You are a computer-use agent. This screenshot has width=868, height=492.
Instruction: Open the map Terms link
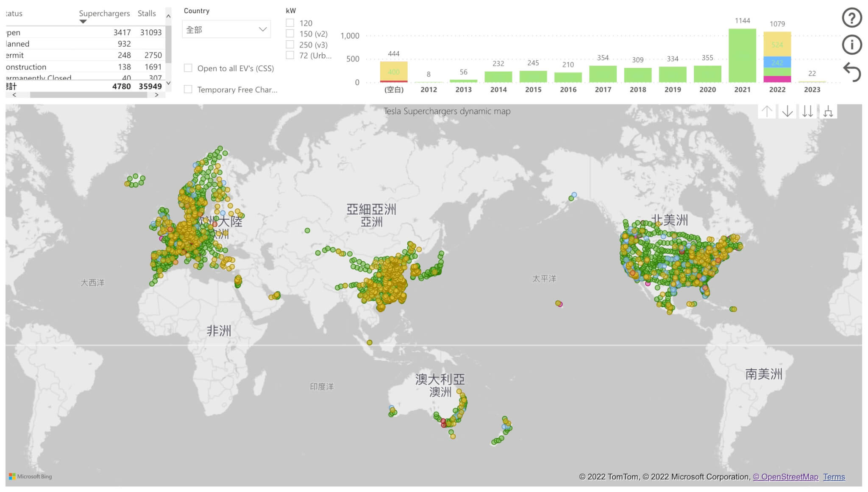pyautogui.click(x=834, y=477)
